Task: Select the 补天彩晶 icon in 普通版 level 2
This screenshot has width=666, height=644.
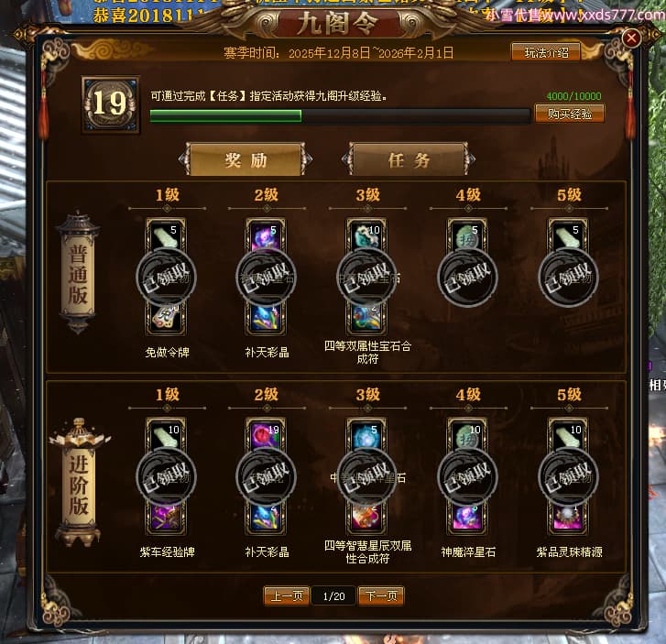Action: pyautogui.click(x=266, y=319)
